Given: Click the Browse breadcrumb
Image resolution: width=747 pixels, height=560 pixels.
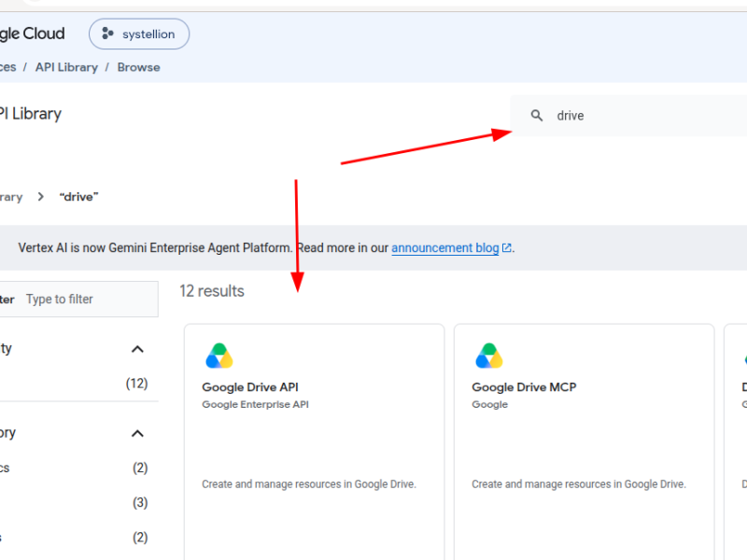Looking at the screenshot, I should pos(138,67).
